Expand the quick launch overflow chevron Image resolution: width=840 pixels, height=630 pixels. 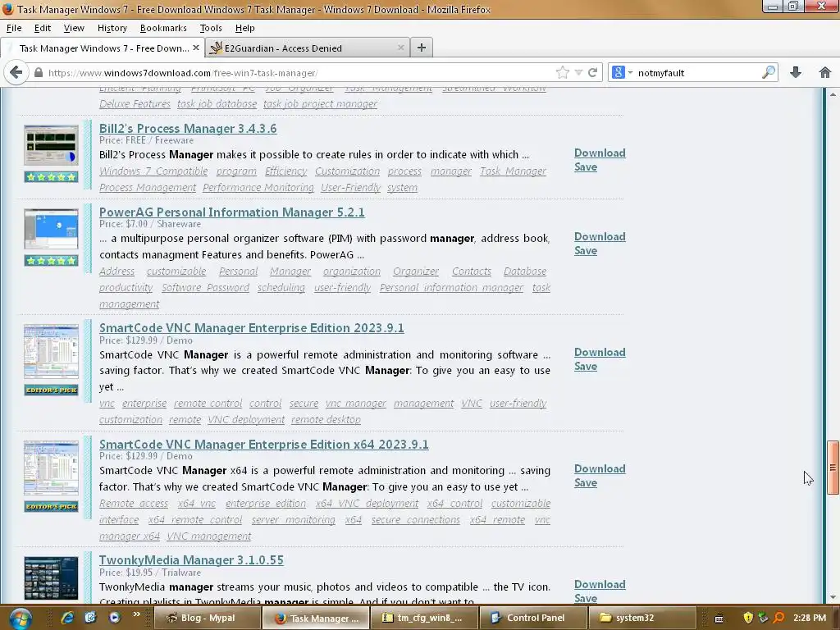click(x=137, y=614)
